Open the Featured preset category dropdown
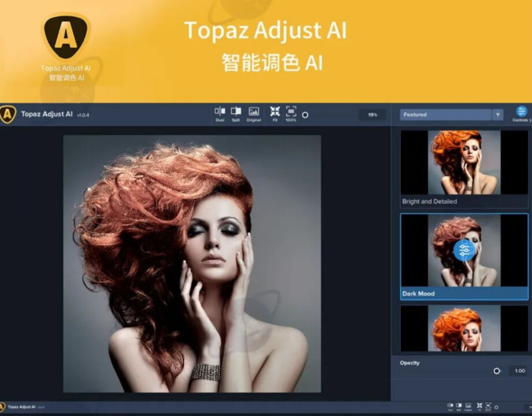Screen dimensions: 532x416 [446, 114]
